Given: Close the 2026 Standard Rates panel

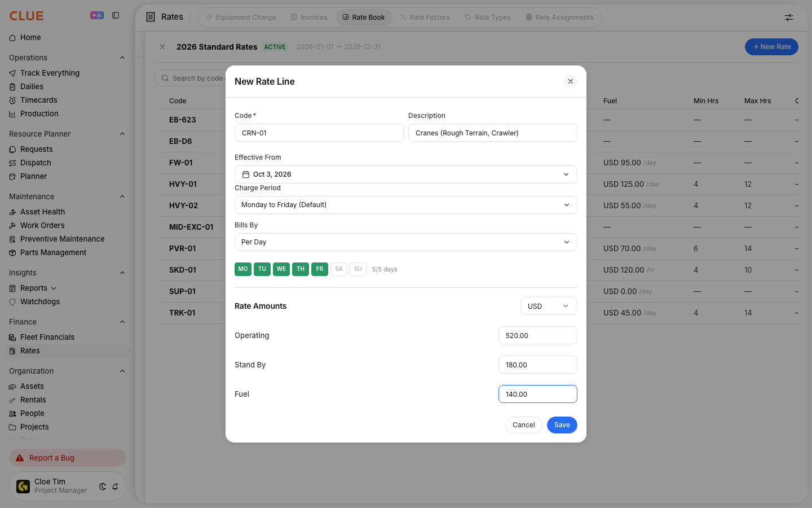Looking at the screenshot, I should coord(162,47).
